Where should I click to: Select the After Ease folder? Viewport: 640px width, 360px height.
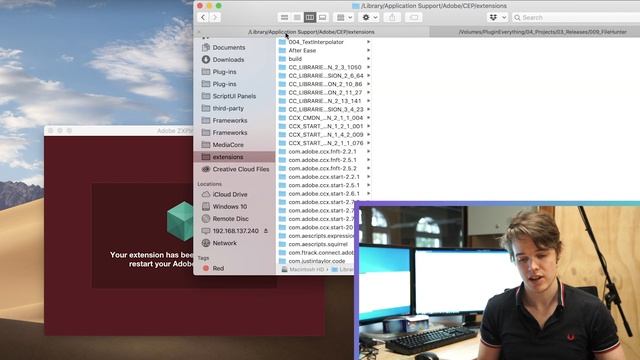(x=302, y=51)
